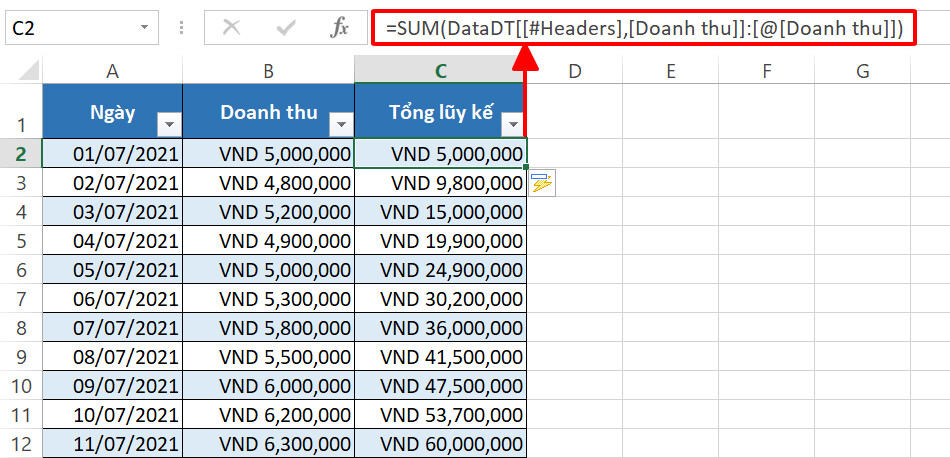
Task: Open the Name Box dropdown arrow
Action: tap(144, 27)
